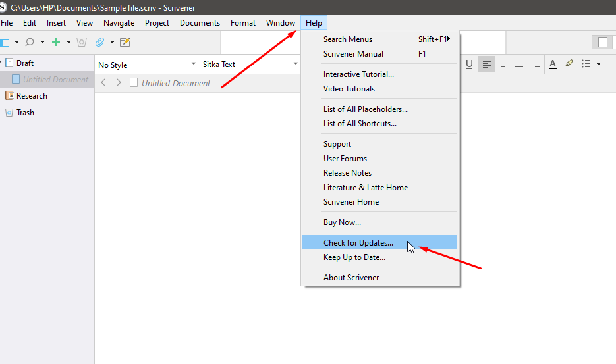Viewport: 616px width, 364px height.
Task: Choose Interactive Tutorial menu entry
Action: (x=380, y=74)
